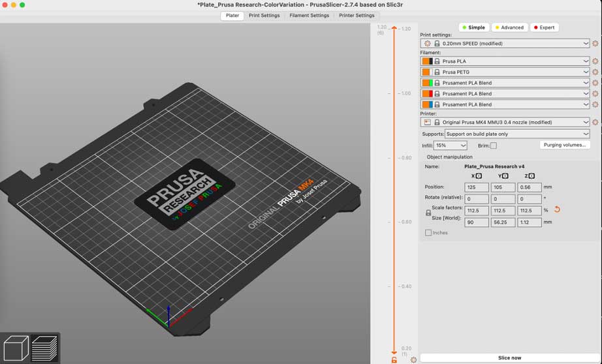The width and height of the screenshot is (602, 364).
Task: Click the Rotate X input field
Action: tap(477, 199)
